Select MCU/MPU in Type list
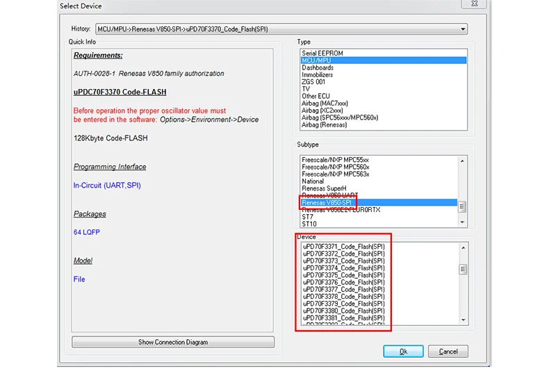The image size is (549, 392). [384, 60]
